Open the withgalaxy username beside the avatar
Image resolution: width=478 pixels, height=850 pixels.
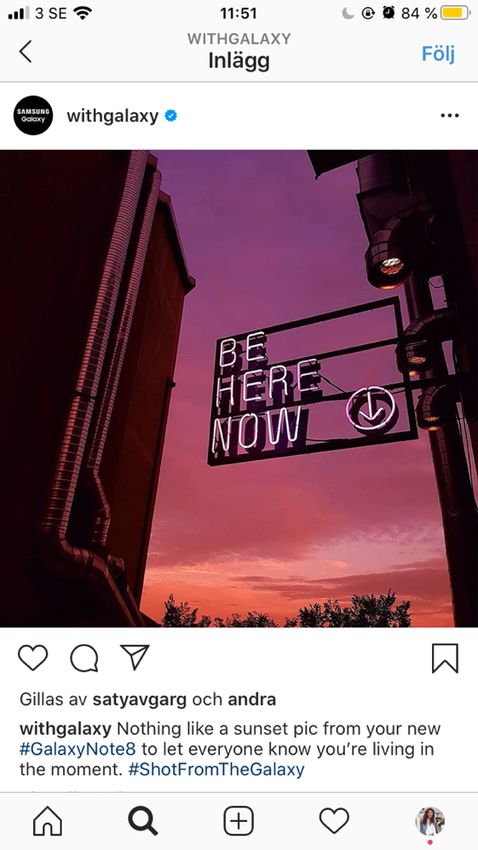tap(112, 115)
